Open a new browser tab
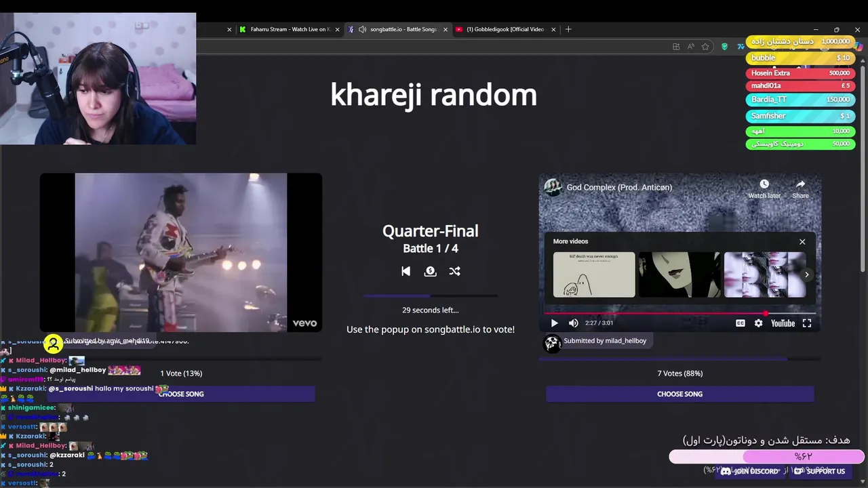This screenshot has width=868, height=488. click(568, 29)
